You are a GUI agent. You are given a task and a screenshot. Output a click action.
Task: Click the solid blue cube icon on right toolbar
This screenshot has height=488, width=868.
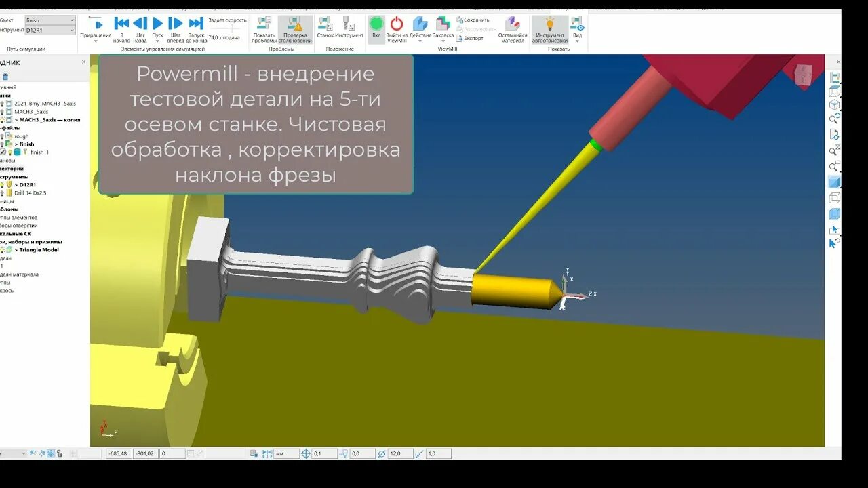click(x=835, y=213)
